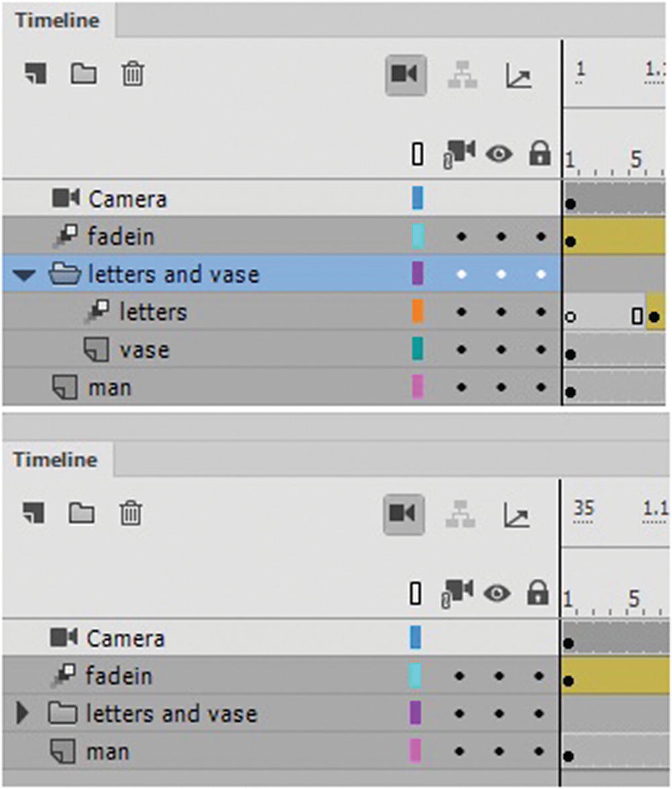This screenshot has height=789, width=672.
Task: Expand the collapsed letters and vase folder
Action: (x=23, y=713)
